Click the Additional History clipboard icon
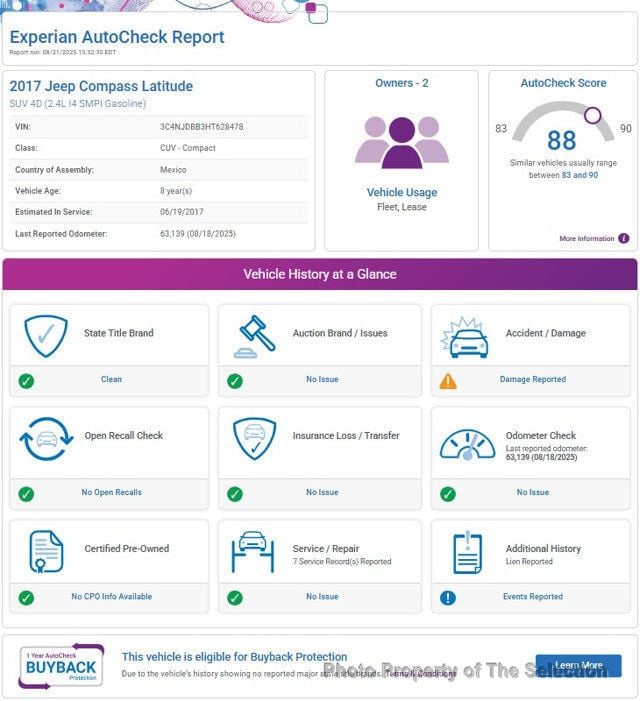Viewport: 640px width, 701px height. click(467, 553)
